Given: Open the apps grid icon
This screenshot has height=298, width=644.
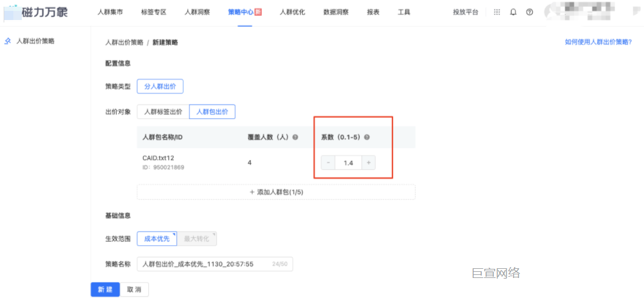Looking at the screenshot, I should click(497, 12).
